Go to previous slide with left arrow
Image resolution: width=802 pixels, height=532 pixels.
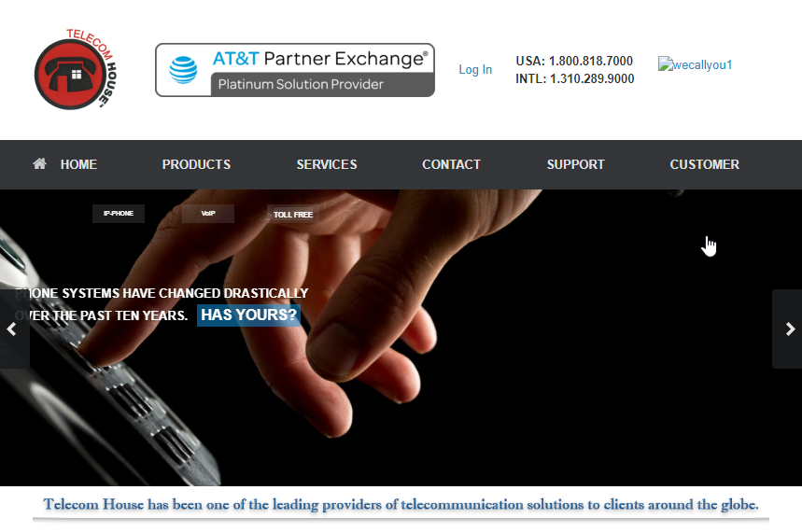click(13, 329)
